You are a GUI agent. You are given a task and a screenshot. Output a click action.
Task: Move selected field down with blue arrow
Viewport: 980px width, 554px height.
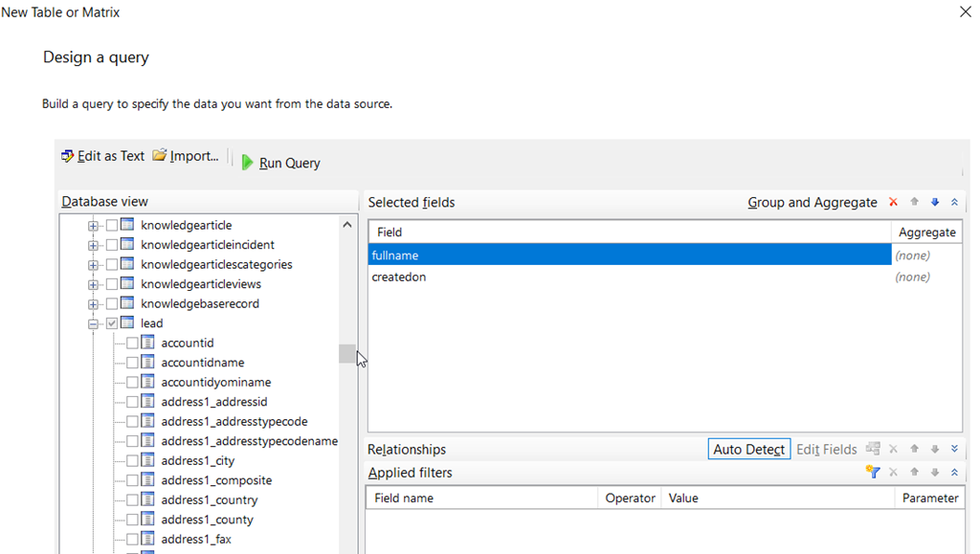click(935, 202)
